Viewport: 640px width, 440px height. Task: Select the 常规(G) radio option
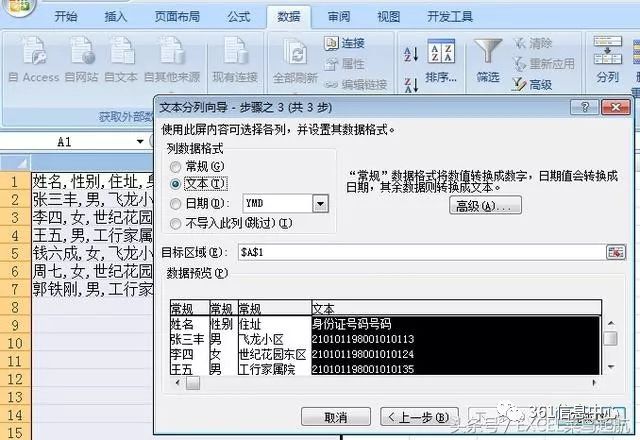click(176, 167)
